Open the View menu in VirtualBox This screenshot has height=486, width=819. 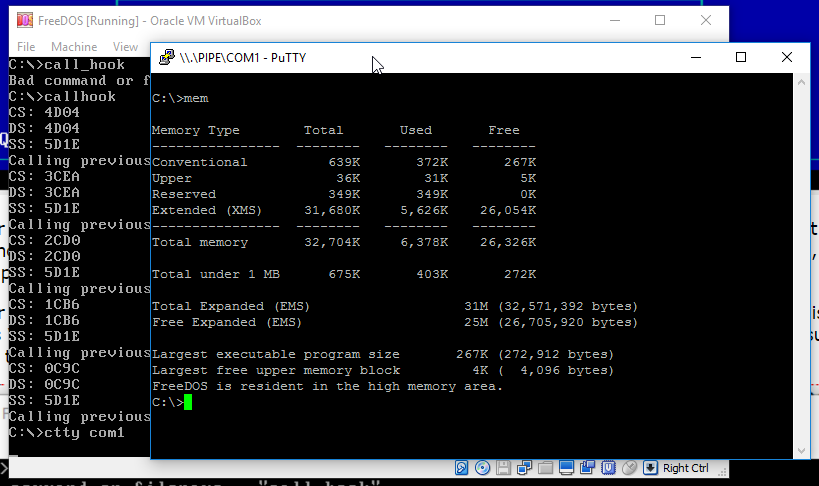(125, 47)
